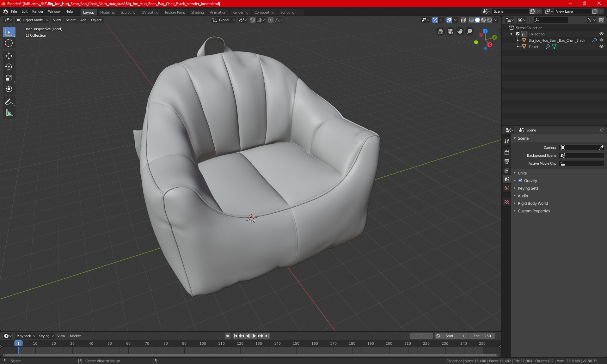Select the Rotate tool

tap(9, 67)
